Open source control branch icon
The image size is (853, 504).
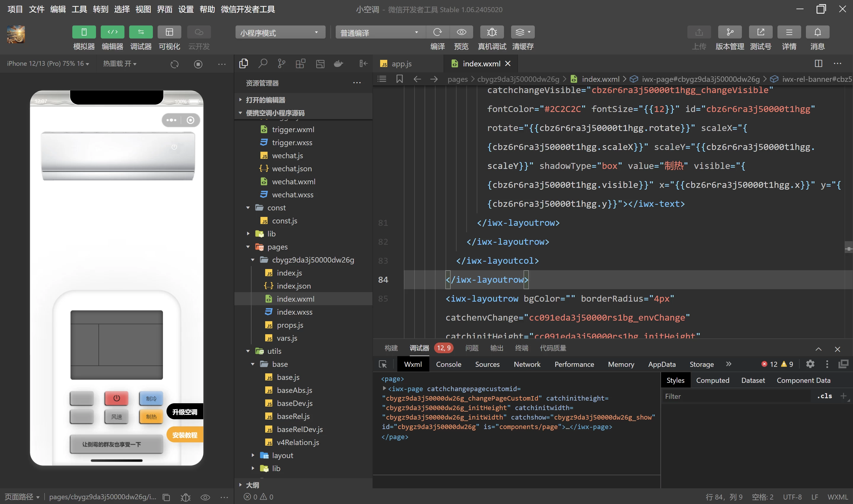[281, 63]
